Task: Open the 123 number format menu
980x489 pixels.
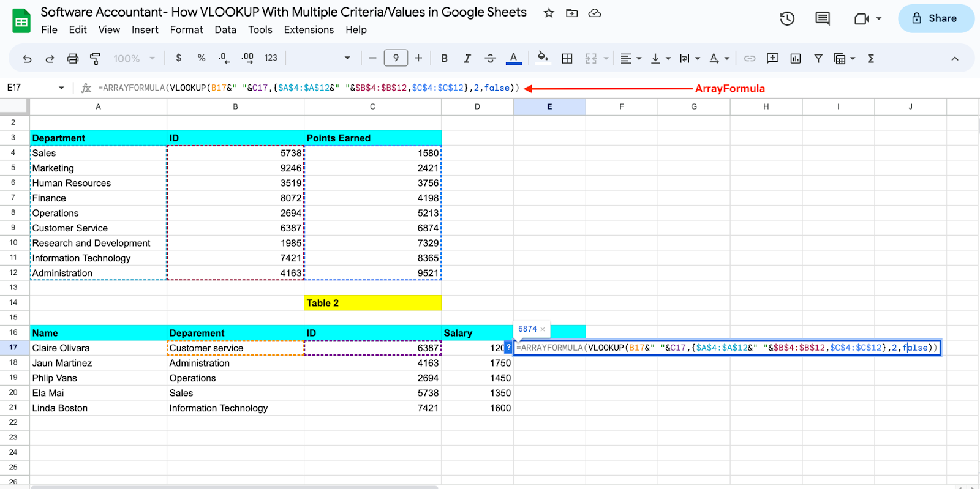Action: pyautogui.click(x=271, y=58)
